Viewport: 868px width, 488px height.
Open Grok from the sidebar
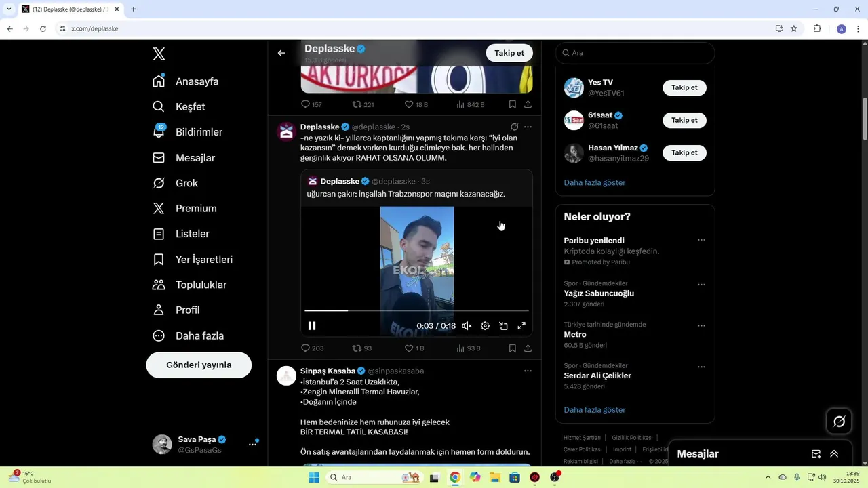[x=175, y=183]
